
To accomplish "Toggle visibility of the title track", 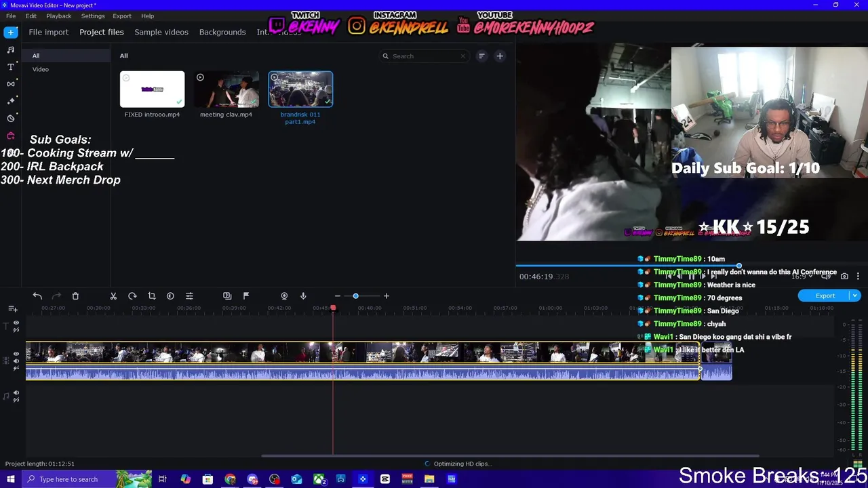I will pos(16,323).
